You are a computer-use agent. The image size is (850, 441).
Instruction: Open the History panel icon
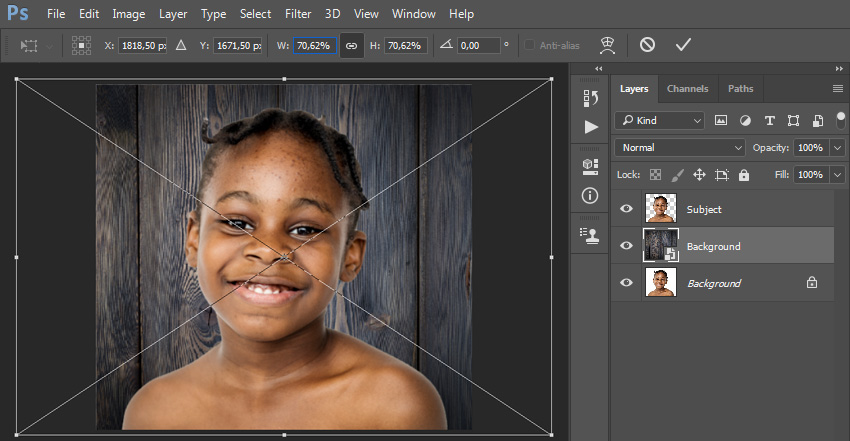590,98
